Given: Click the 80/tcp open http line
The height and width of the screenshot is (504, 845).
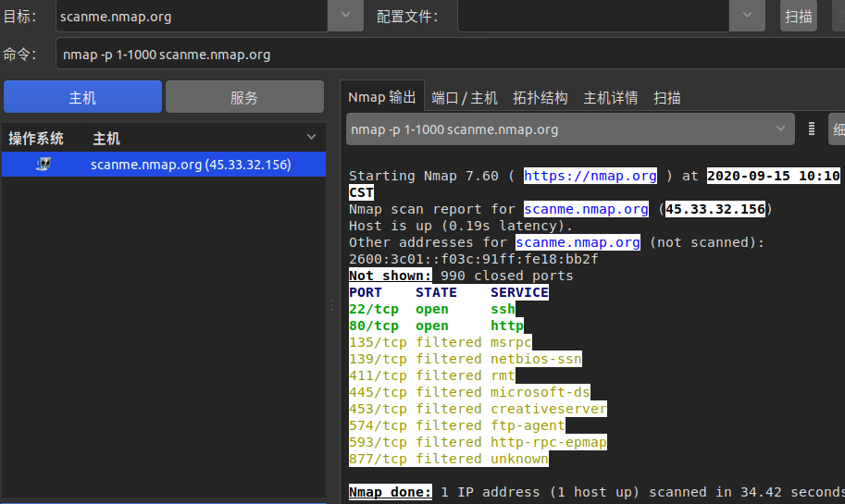Looking at the screenshot, I should coord(436,326).
